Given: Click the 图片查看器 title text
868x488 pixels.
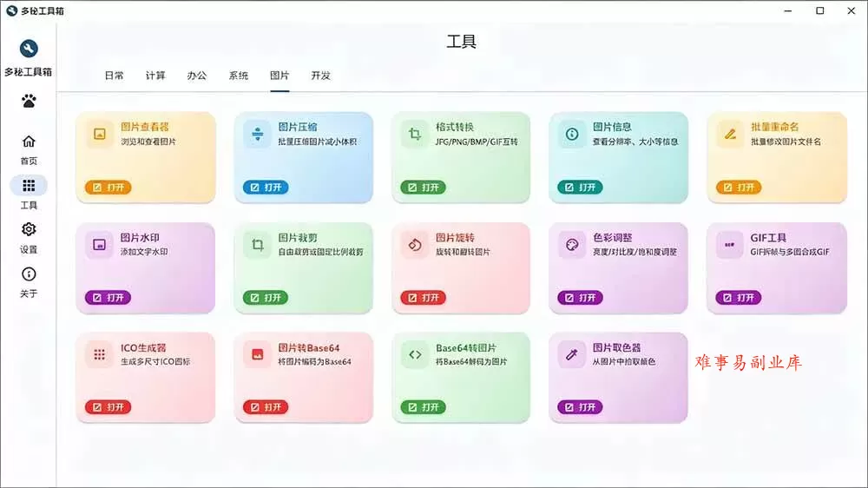Looking at the screenshot, I should (x=145, y=127).
